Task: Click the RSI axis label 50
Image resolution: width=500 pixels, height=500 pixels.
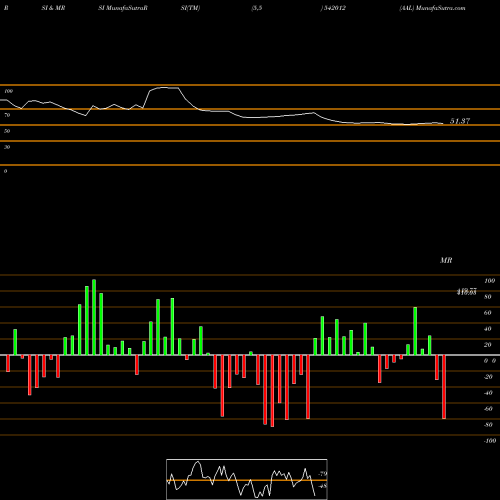Action: coord(7,131)
